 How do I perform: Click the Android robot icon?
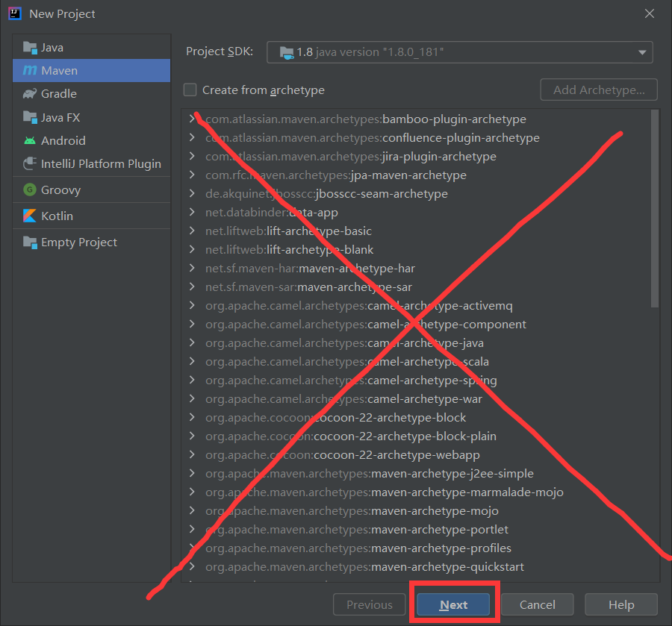click(x=30, y=140)
